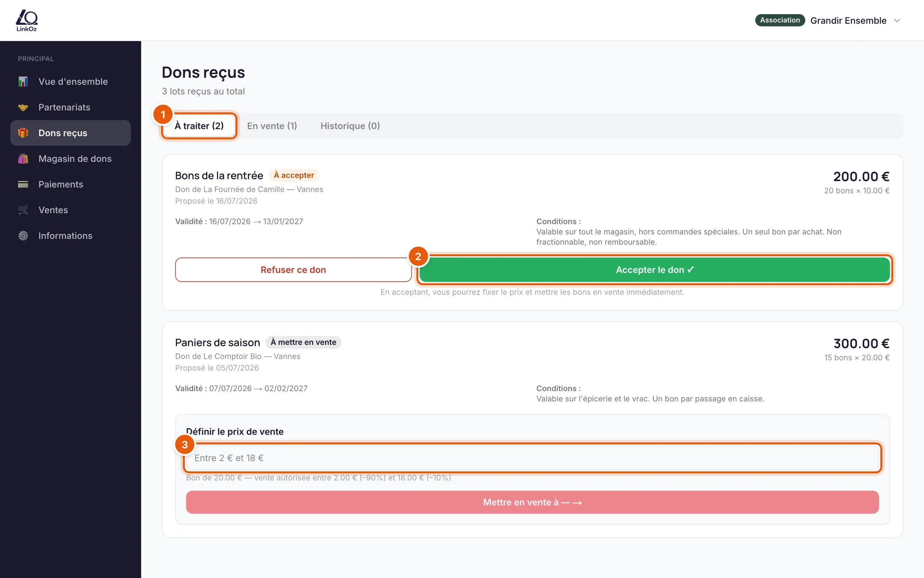The width and height of the screenshot is (924, 578).
Task: Click the À mettre en vente badge
Action: [303, 342]
